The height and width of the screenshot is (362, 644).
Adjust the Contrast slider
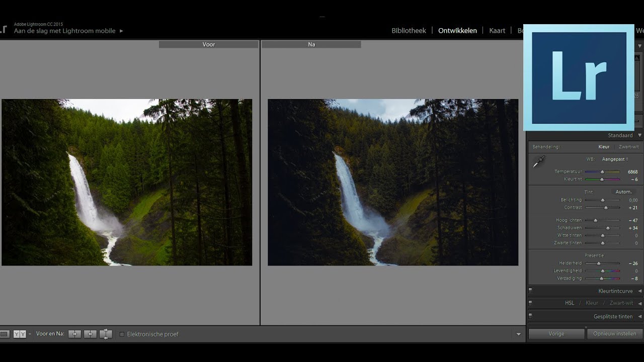(602, 208)
